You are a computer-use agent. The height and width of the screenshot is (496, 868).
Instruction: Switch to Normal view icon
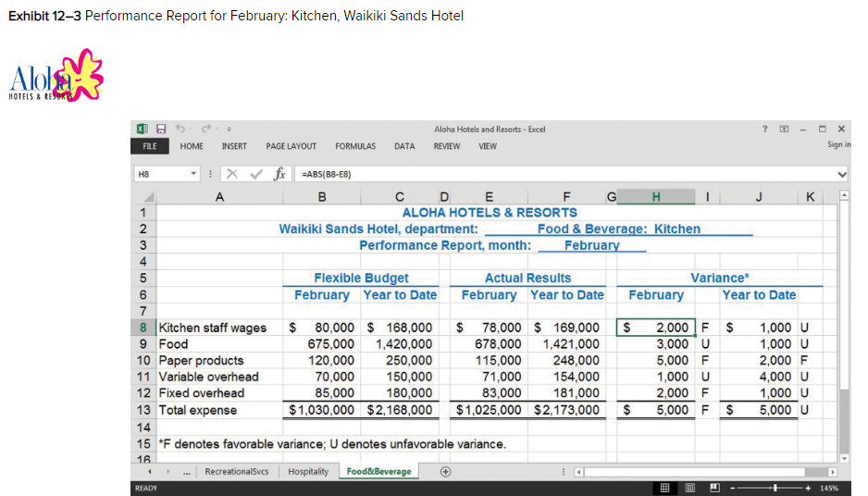click(664, 488)
